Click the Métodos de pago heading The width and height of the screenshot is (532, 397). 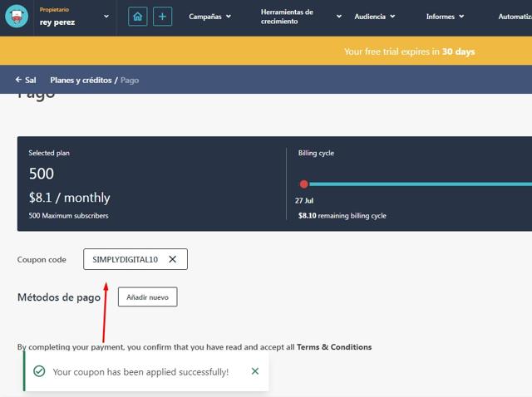coord(59,297)
